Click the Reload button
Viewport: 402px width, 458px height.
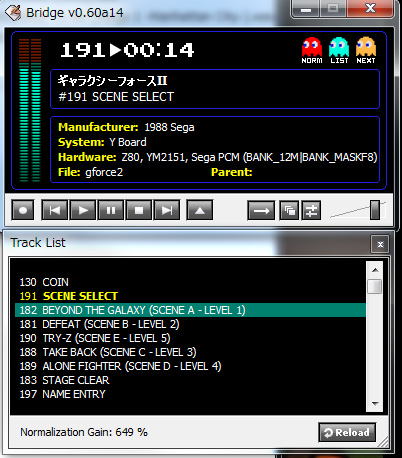click(x=347, y=432)
